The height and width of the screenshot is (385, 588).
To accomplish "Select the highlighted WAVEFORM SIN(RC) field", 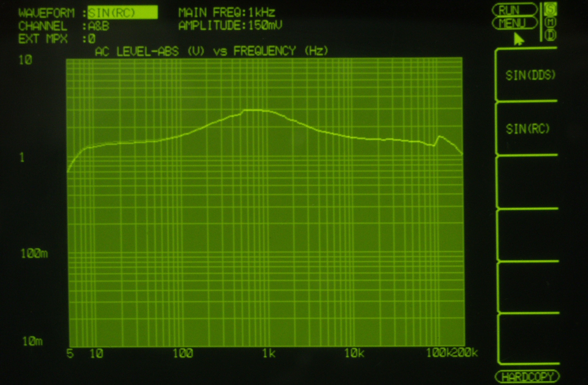I will 123,13.
